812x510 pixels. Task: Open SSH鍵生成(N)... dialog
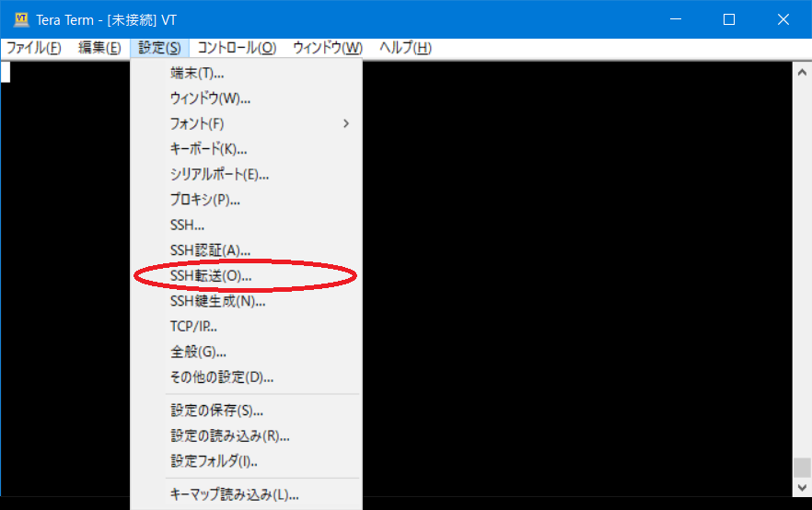pos(246,301)
